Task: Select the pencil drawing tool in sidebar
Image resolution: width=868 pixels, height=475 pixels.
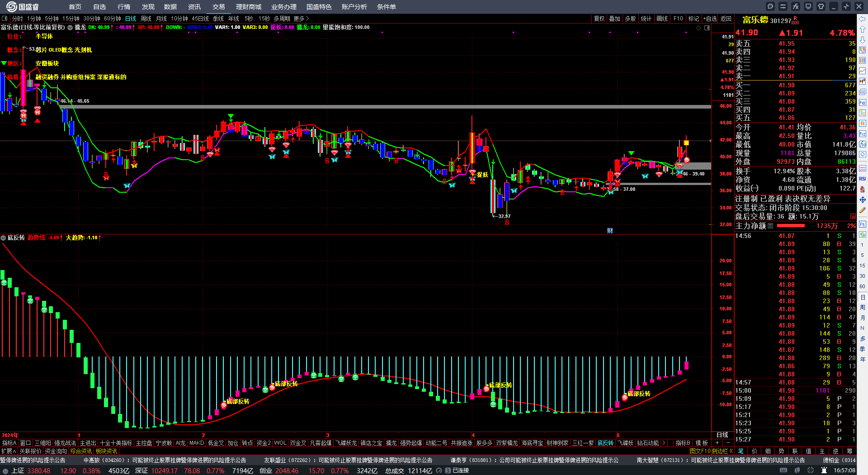Action: coord(863,210)
